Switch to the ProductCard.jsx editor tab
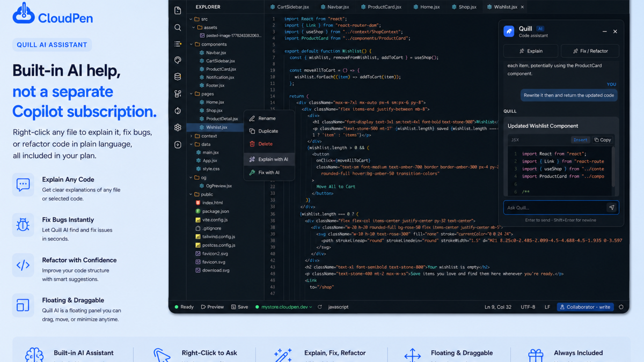This screenshot has width=644, height=362. 381,7
